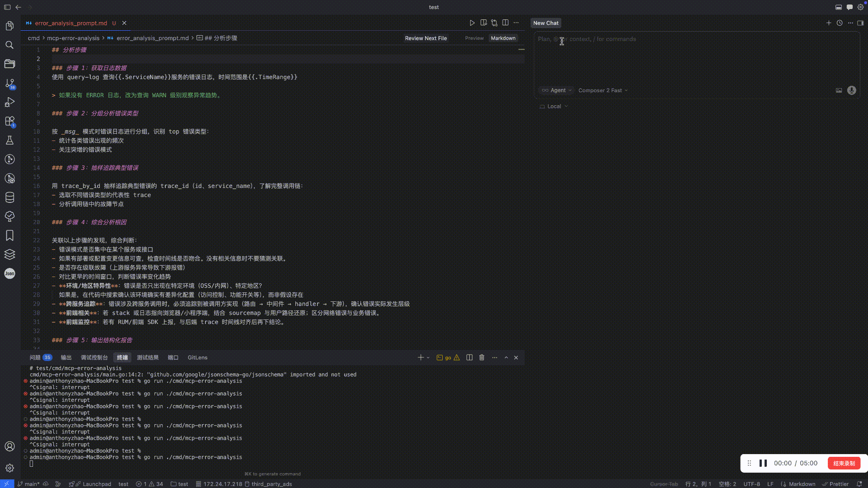
Task: Open the Testing flask icon
Action: 9,141
